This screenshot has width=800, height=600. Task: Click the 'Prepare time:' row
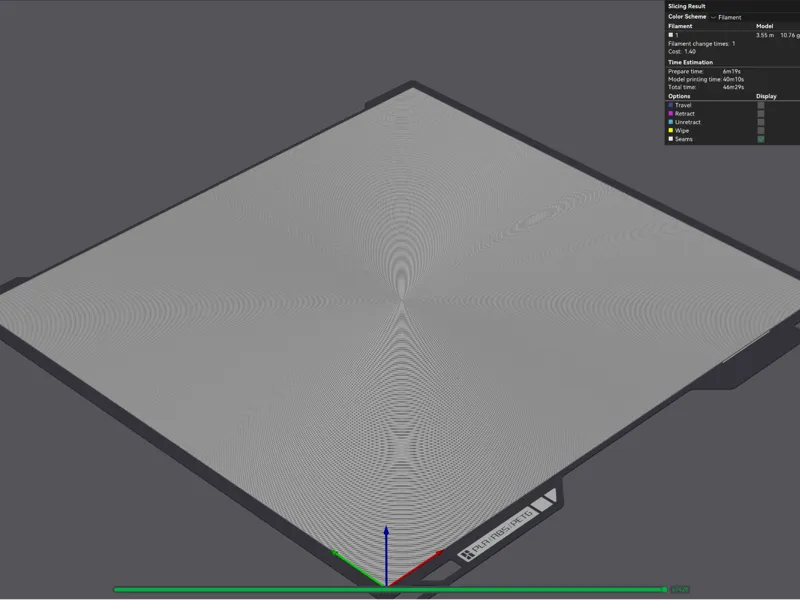[705, 71]
